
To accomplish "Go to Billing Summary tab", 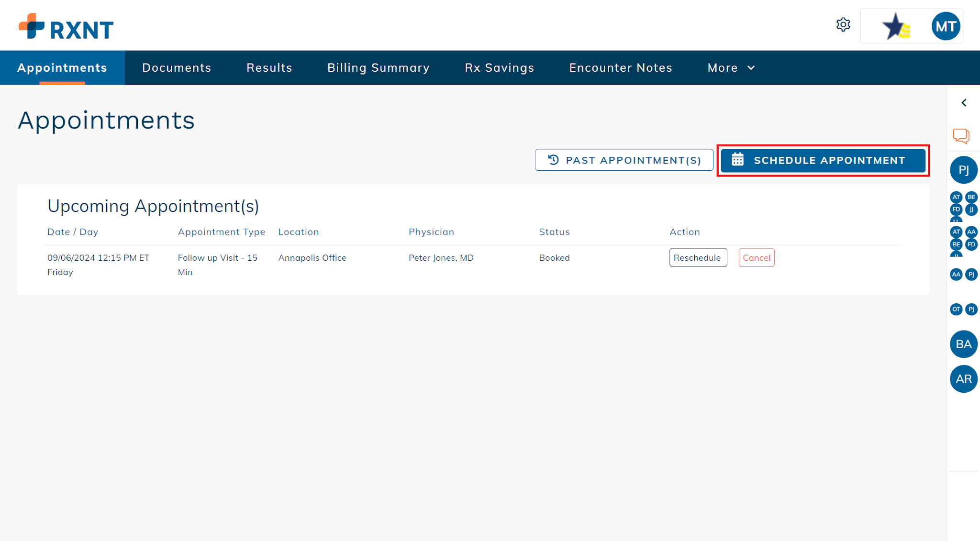I will [x=379, y=68].
